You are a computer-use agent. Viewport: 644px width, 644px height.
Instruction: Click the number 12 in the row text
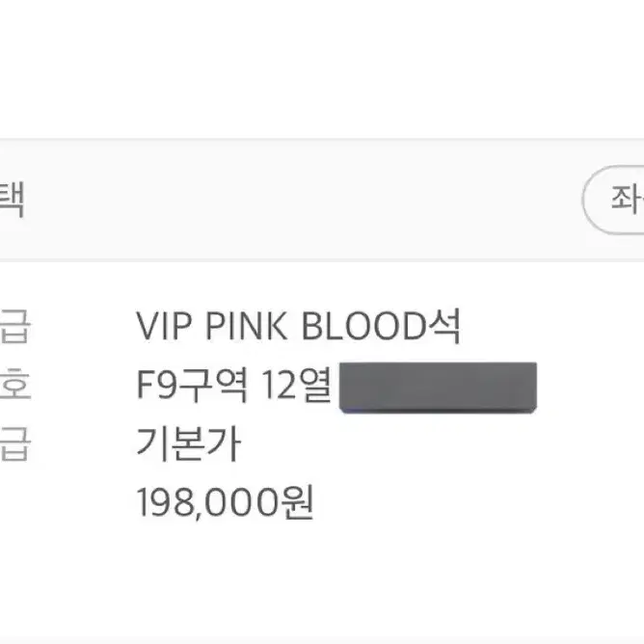click(279, 386)
